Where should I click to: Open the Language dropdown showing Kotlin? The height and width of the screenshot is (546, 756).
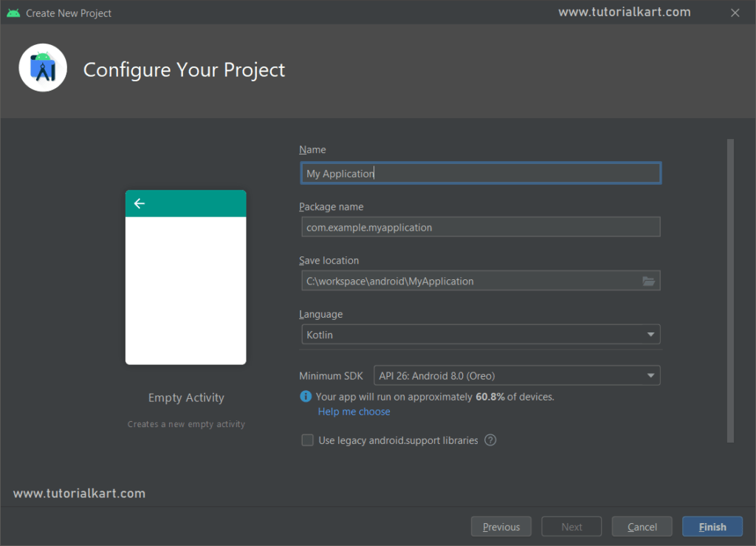[x=481, y=334]
